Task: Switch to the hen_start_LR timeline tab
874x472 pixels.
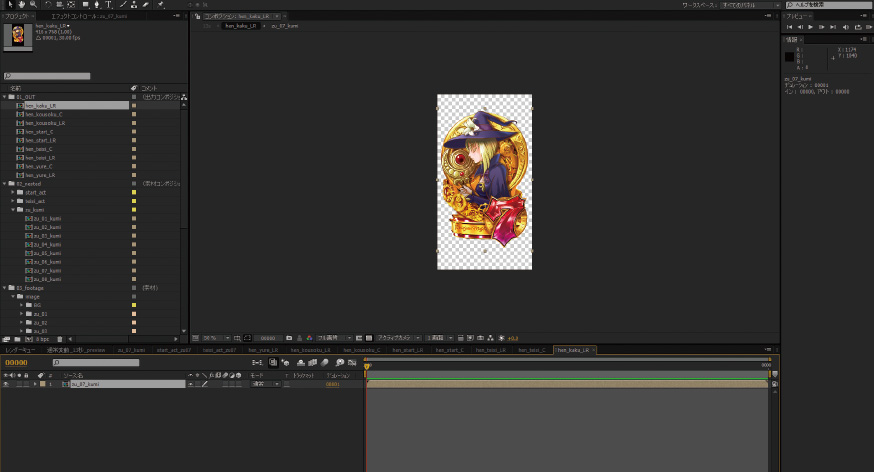Action: tap(407, 350)
